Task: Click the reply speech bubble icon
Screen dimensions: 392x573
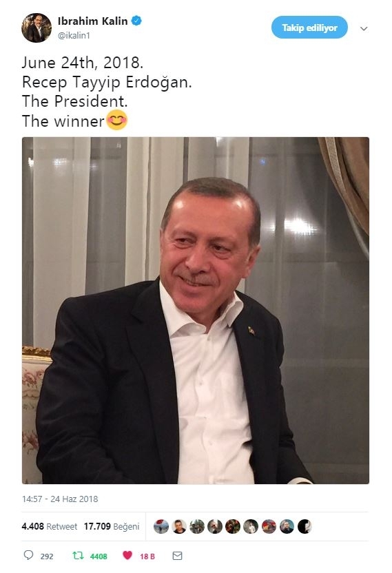Action: (28, 555)
